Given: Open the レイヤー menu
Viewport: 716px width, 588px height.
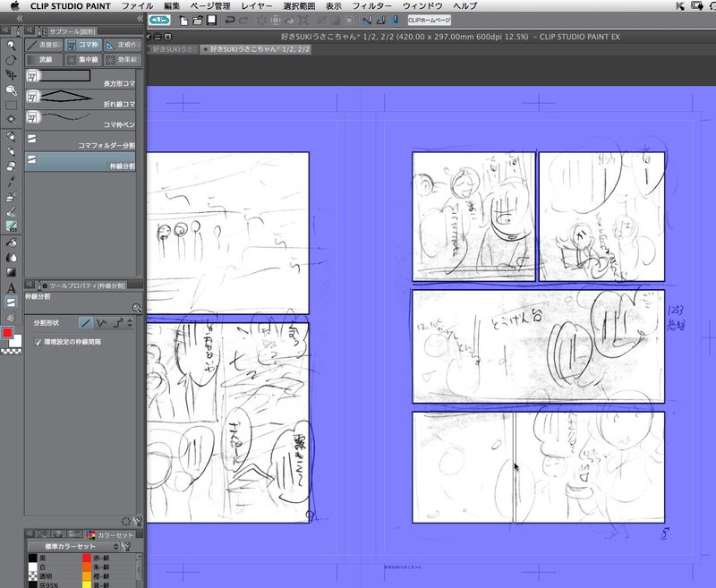Looking at the screenshot, I should click(x=257, y=6).
